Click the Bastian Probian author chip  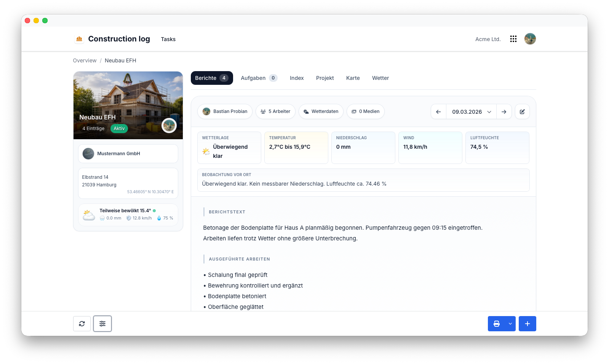[x=225, y=111]
